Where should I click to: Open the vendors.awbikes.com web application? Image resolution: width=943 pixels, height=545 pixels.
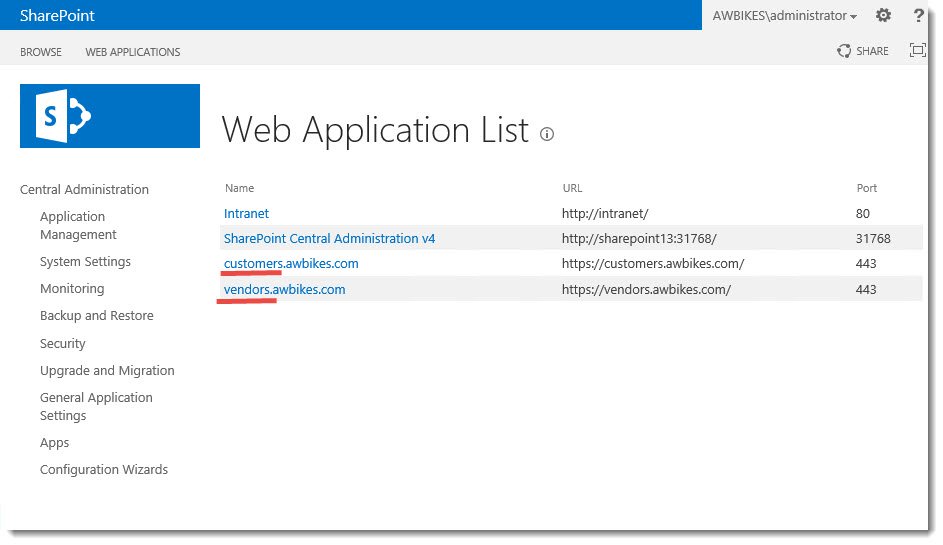(284, 289)
